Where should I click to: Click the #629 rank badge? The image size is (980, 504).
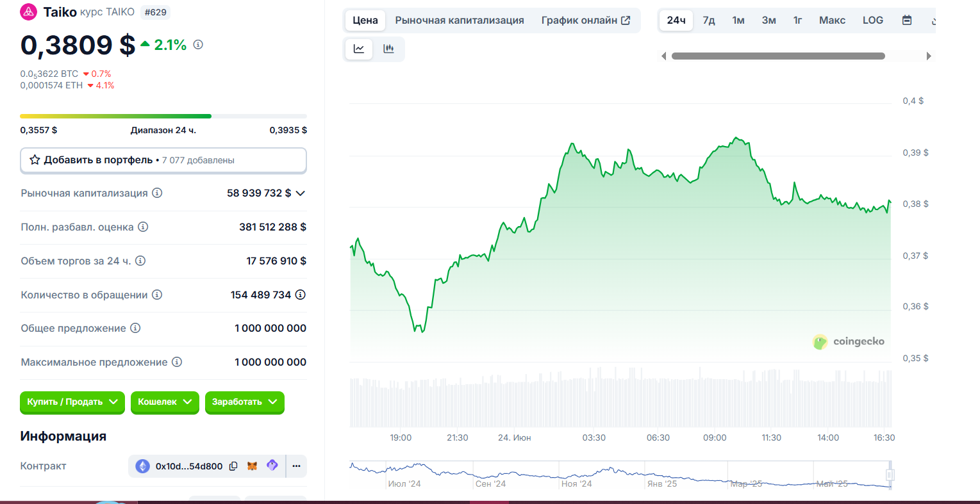click(155, 12)
